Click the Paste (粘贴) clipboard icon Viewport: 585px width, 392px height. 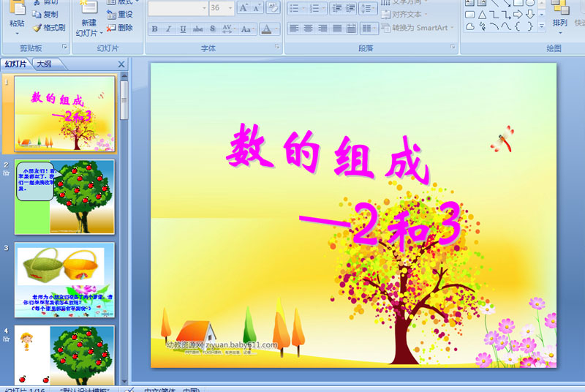17,7
